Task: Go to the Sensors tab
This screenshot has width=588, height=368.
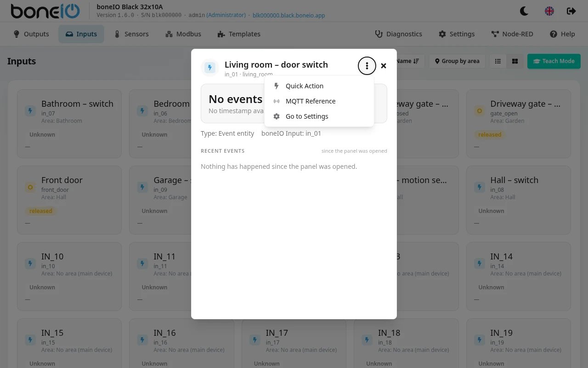Action: (x=131, y=34)
